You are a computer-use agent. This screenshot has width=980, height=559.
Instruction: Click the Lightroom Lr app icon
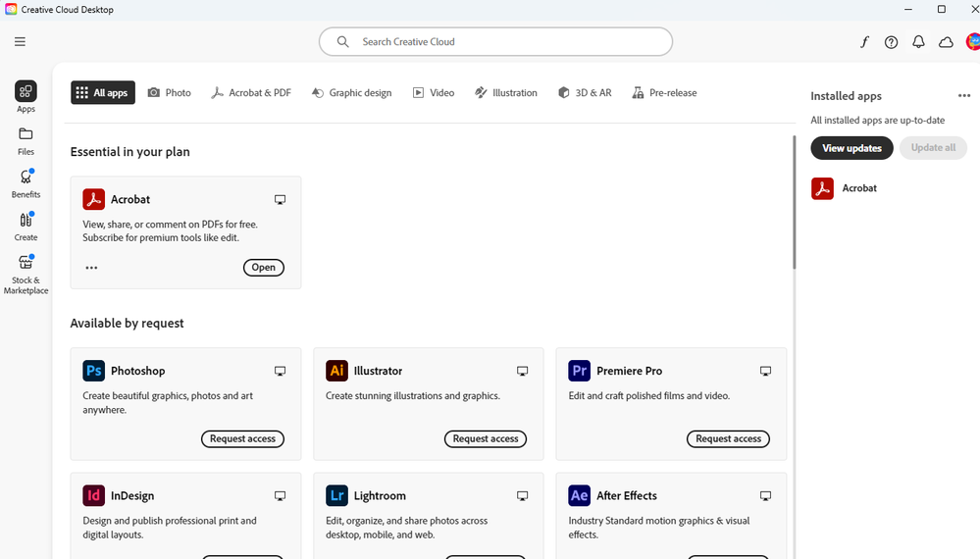[336, 495]
